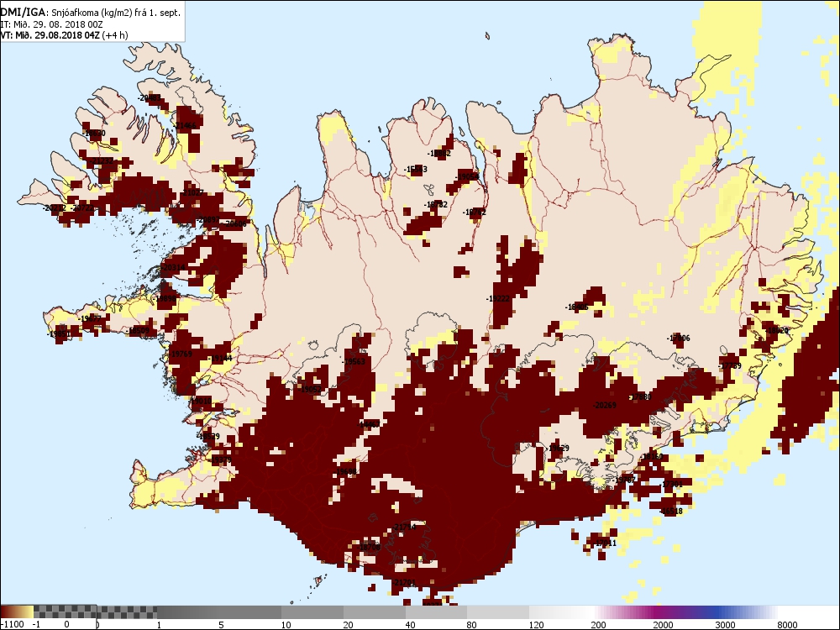The width and height of the screenshot is (840, 630).
Task: Click the -21466 value label on the map
Action: [x=186, y=125]
